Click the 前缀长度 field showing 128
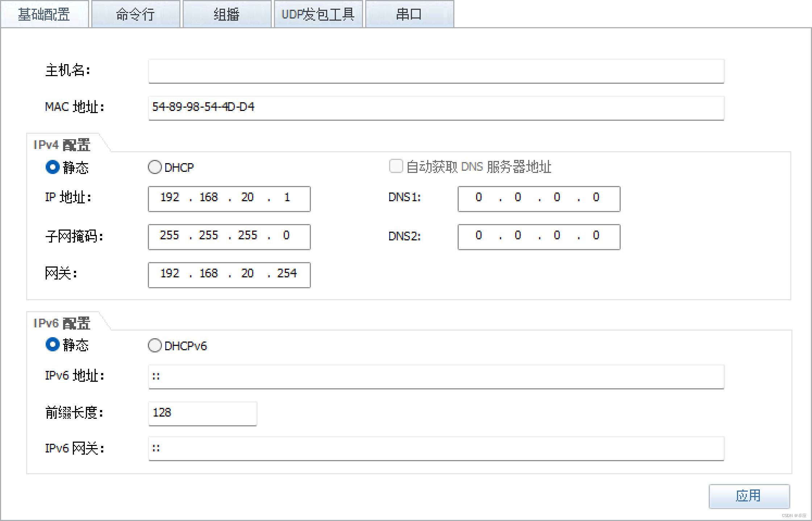 [x=203, y=414]
